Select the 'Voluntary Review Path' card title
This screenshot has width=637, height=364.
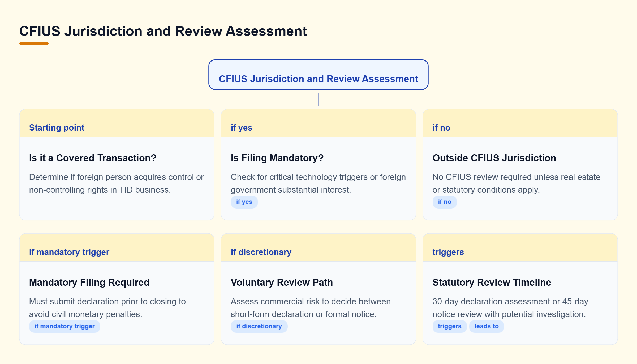[282, 282]
